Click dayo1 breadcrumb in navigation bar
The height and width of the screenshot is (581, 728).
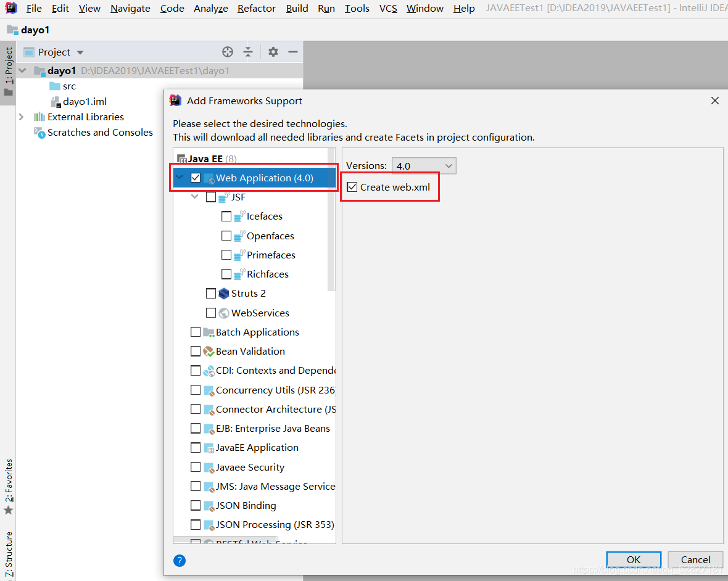click(x=29, y=30)
